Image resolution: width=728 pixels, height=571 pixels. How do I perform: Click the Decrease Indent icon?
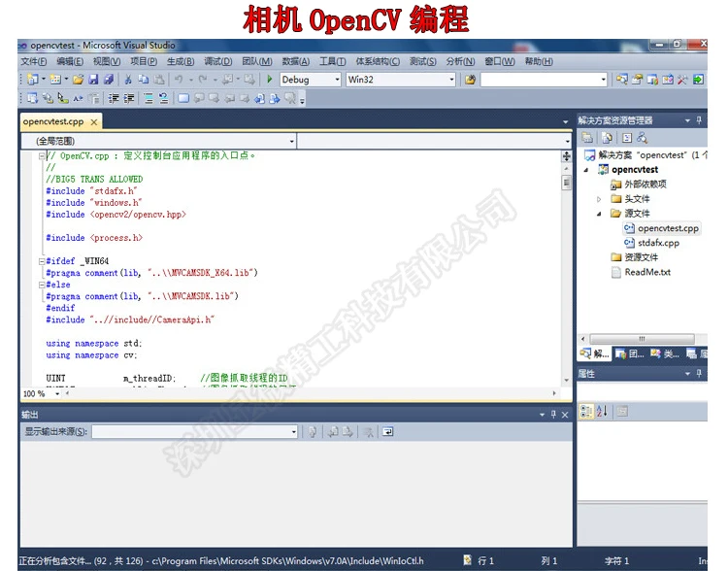(114, 98)
